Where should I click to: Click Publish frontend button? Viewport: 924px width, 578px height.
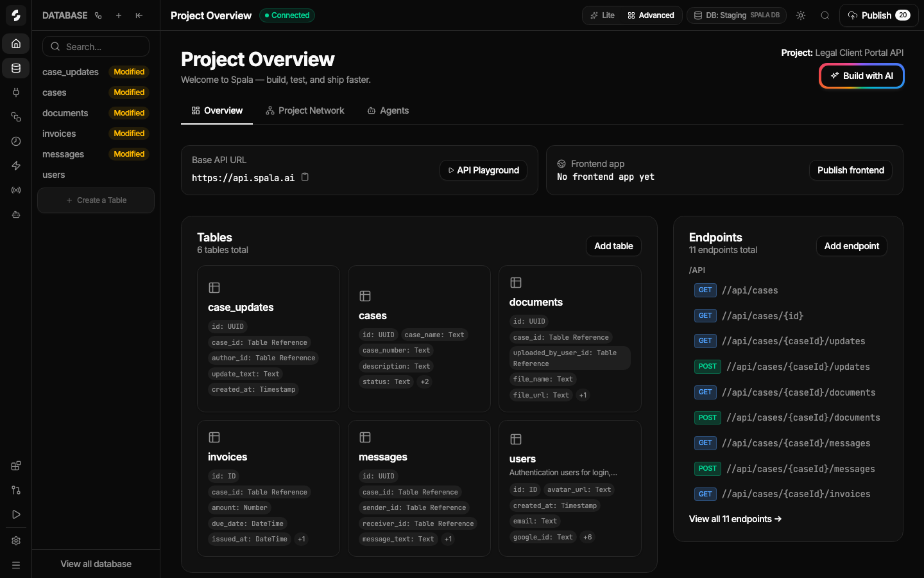click(x=851, y=170)
